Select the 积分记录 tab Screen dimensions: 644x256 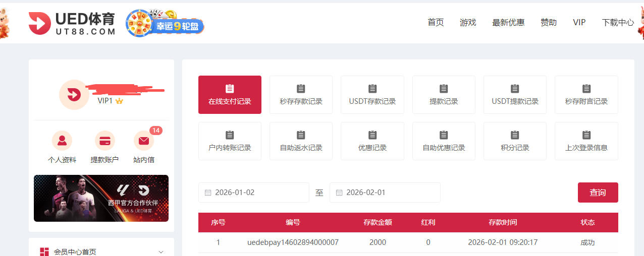click(x=515, y=141)
